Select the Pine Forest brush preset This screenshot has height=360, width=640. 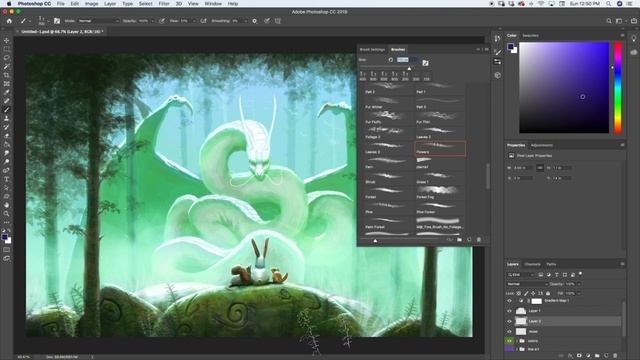pos(440,207)
